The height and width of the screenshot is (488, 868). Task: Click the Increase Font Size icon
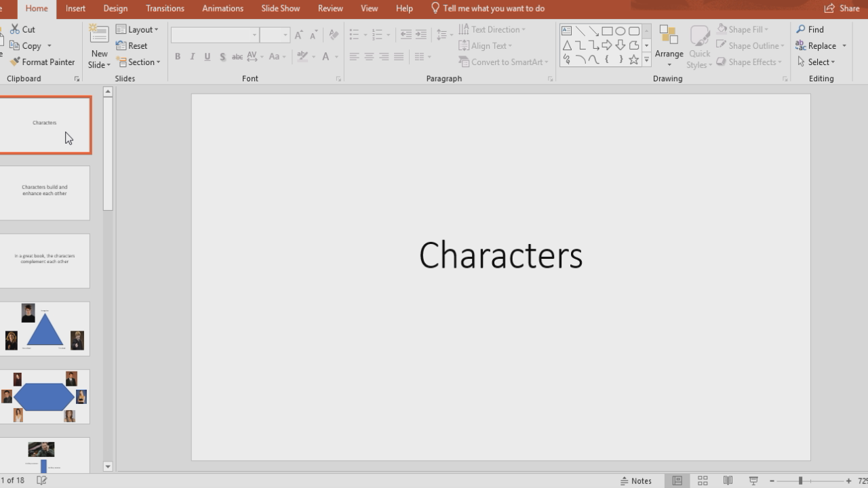[298, 34]
